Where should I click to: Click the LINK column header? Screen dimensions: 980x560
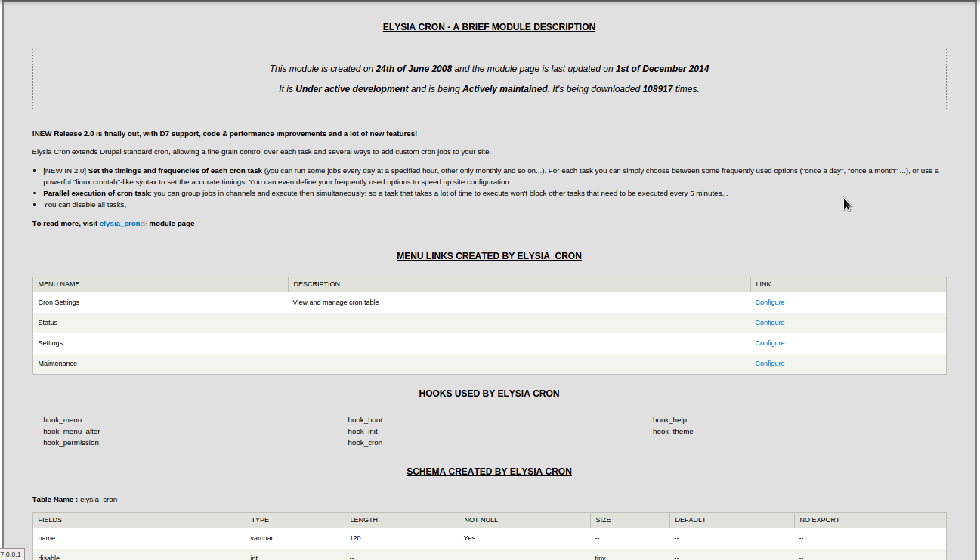tap(763, 284)
